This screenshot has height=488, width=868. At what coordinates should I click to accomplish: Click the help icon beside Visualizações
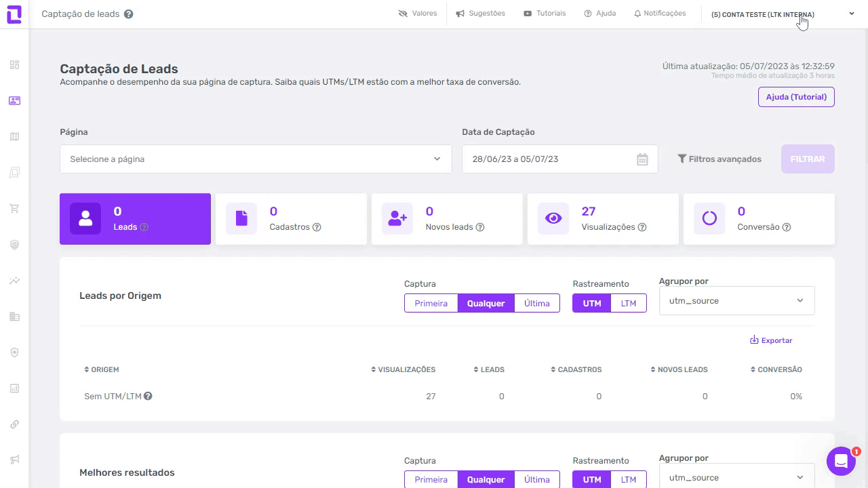(x=642, y=227)
